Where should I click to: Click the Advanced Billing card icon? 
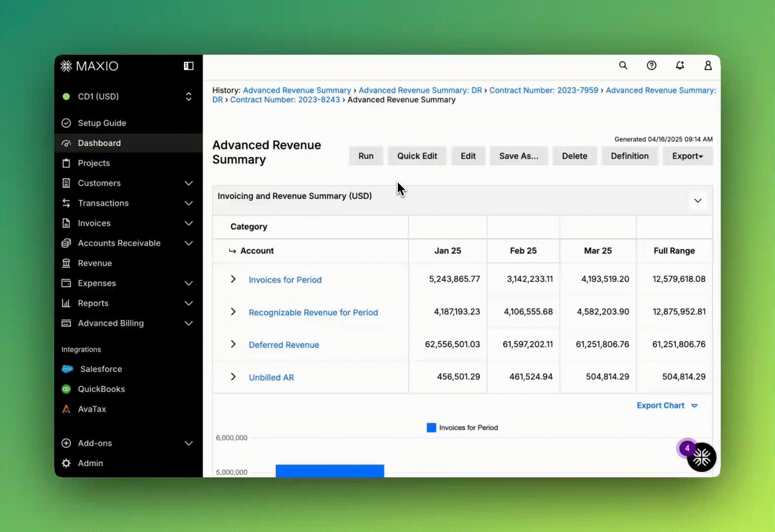tap(66, 323)
